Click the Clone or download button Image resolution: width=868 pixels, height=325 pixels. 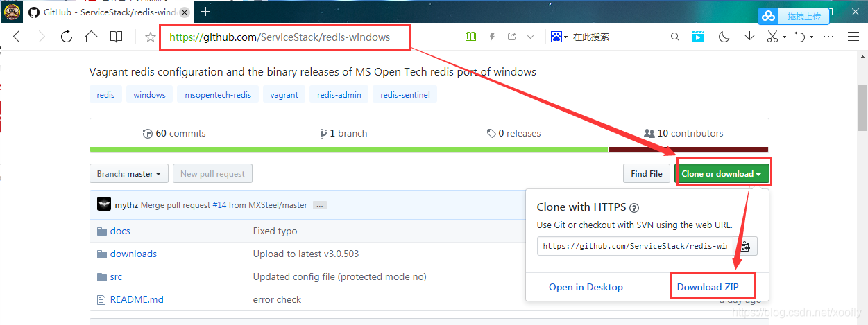pyautogui.click(x=722, y=173)
